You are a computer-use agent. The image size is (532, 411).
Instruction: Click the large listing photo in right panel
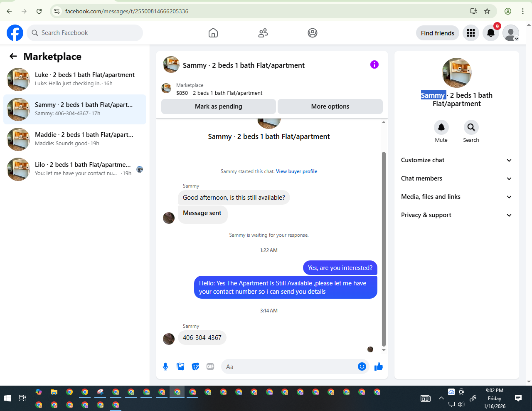(457, 73)
